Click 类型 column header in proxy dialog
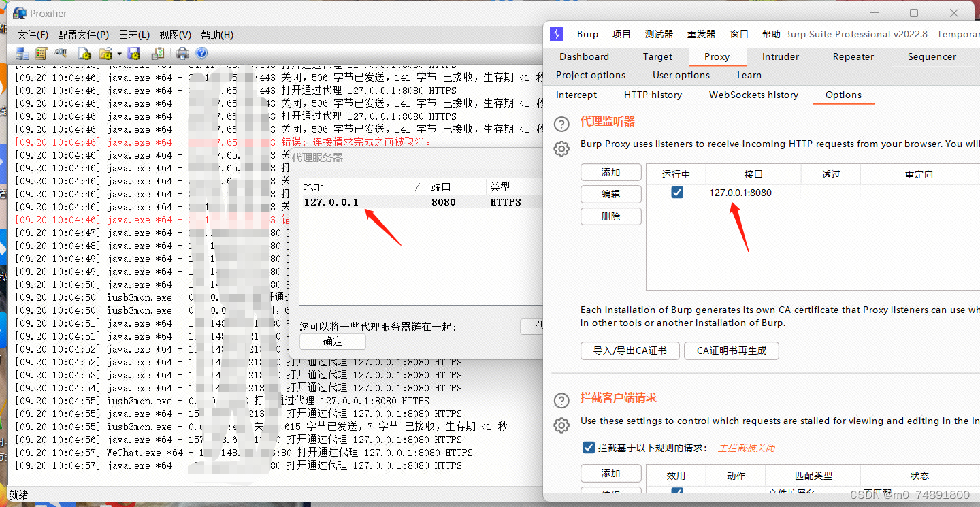Screen dimensions: 980x507 pos(514,186)
